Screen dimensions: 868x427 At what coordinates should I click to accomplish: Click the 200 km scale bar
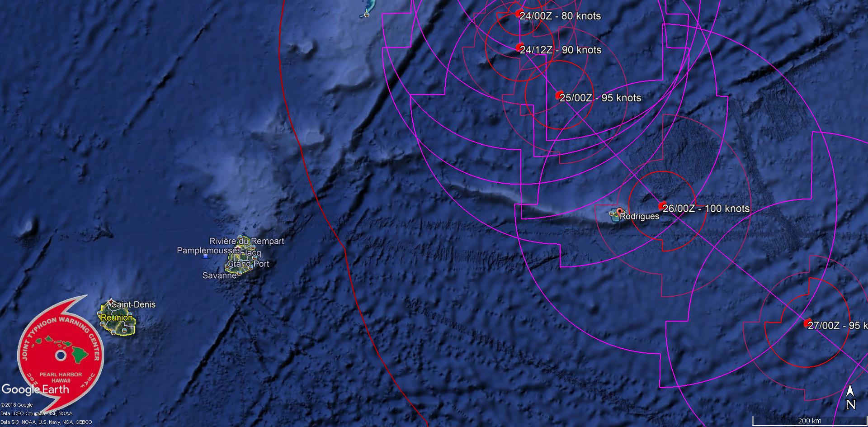[810, 421]
